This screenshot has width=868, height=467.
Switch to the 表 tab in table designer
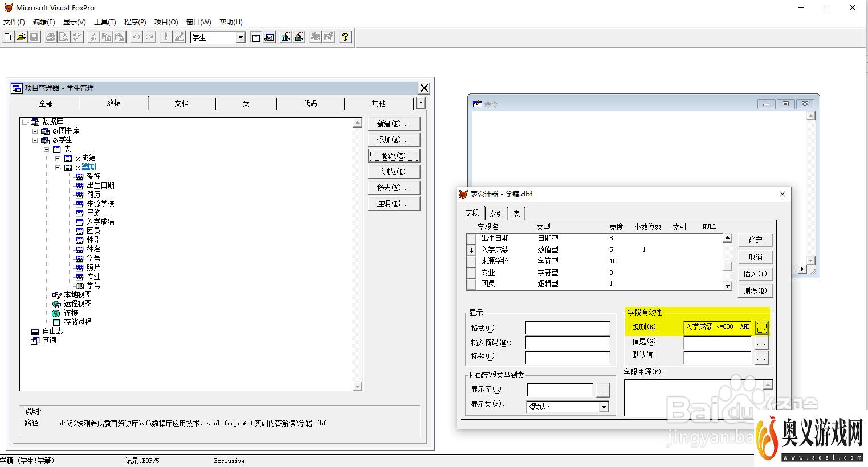[516, 214]
